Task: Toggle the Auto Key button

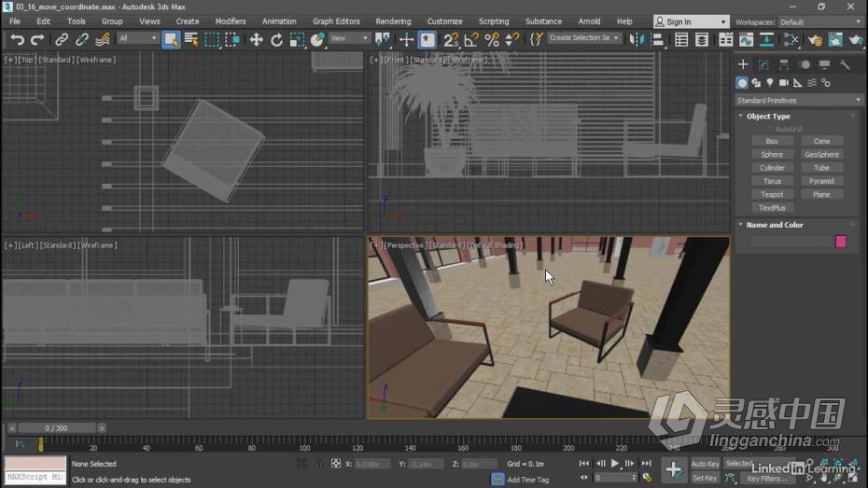Action: coord(705,464)
